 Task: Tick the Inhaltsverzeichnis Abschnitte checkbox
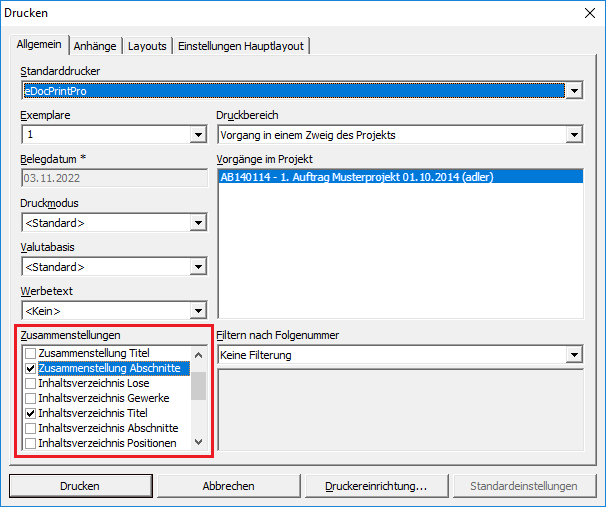(30, 428)
